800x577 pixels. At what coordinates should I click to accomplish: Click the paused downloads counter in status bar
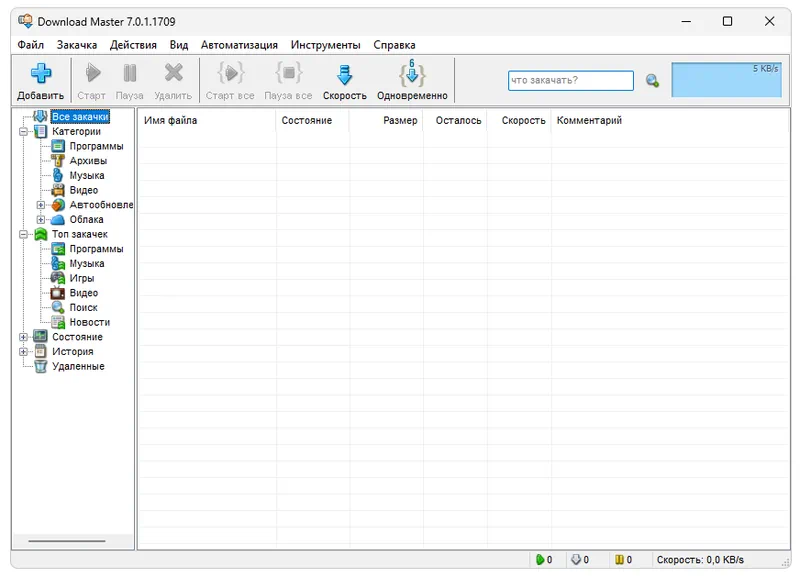pos(623,560)
